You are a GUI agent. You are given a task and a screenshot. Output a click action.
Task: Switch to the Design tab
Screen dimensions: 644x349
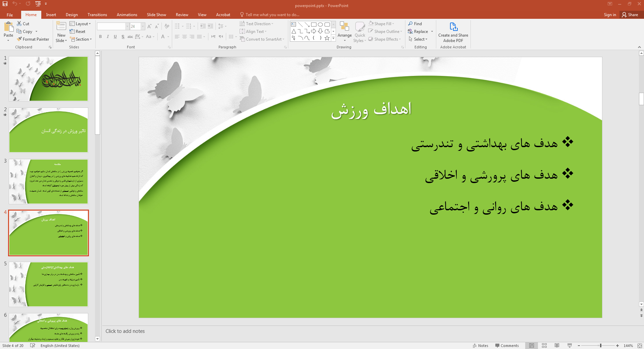71,15
